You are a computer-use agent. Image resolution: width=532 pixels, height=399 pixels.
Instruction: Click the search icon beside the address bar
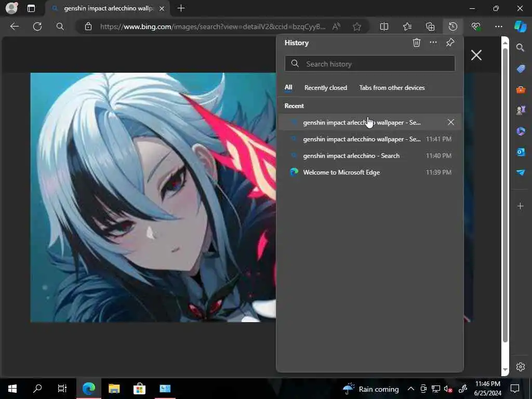pyautogui.click(x=60, y=26)
